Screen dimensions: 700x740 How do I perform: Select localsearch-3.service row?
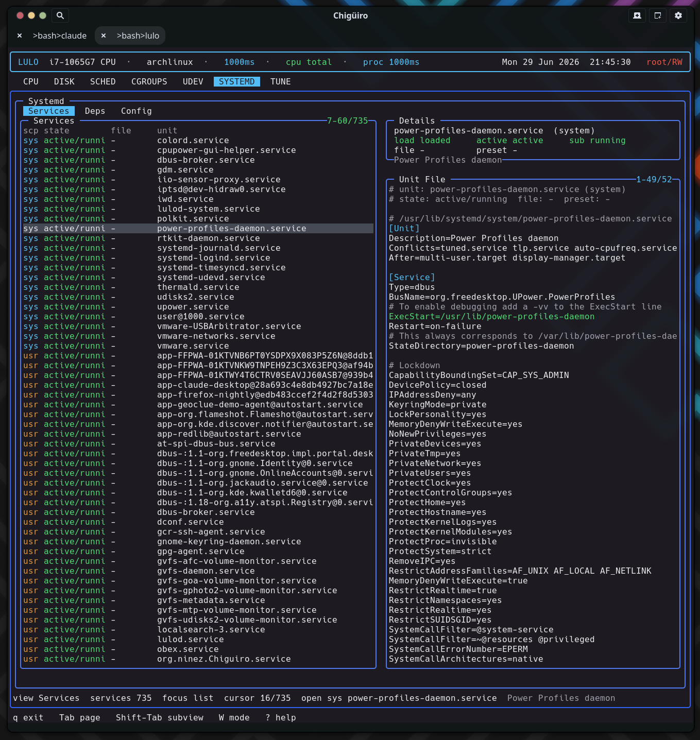(x=198, y=629)
